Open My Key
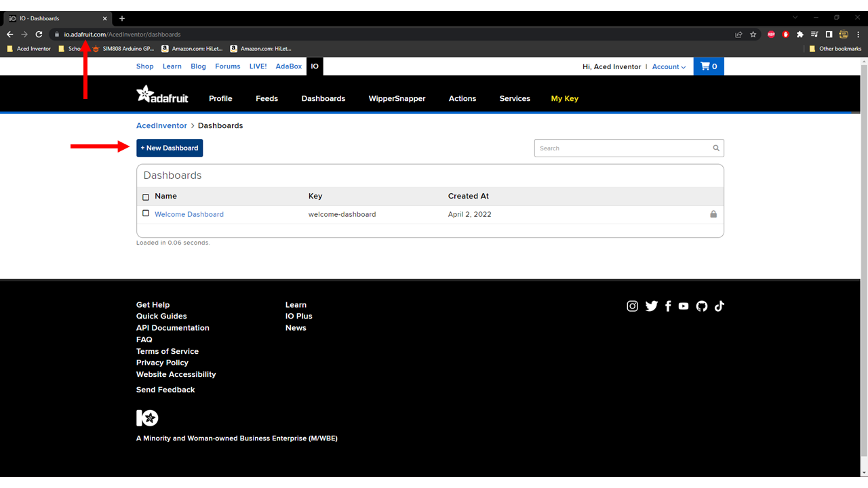868x488 pixels. pos(565,98)
